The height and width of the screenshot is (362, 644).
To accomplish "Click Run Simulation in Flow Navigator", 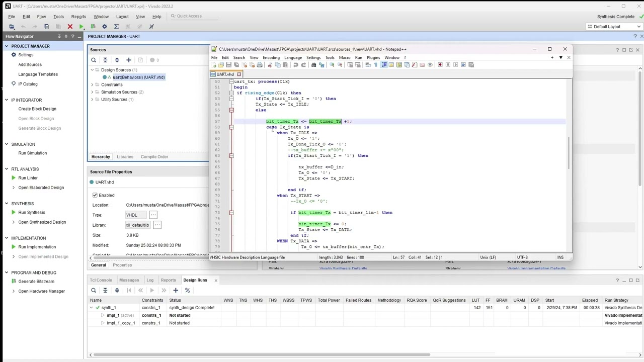I will tap(33, 153).
